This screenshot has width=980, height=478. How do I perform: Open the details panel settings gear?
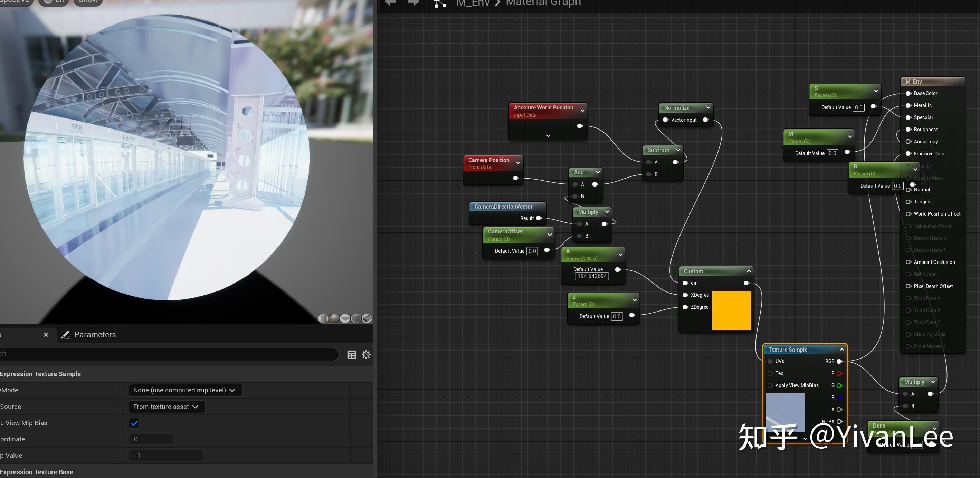click(366, 354)
